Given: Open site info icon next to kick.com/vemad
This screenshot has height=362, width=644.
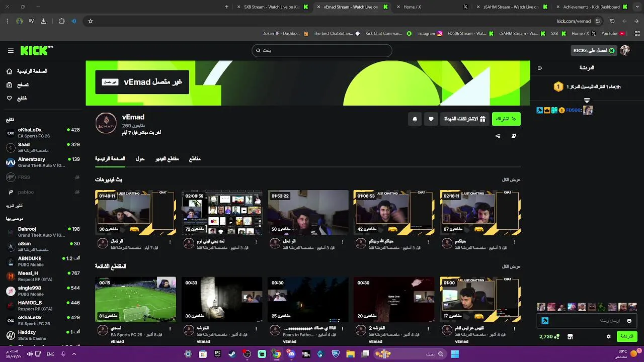Looking at the screenshot, I should tap(598, 21).
